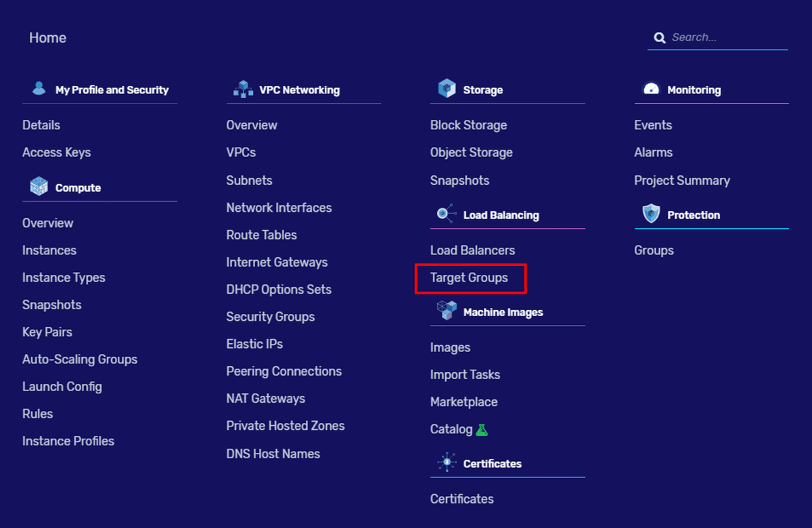The image size is (812, 528).
Task: Click the Compute server cube icon
Action: click(x=39, y=186)
